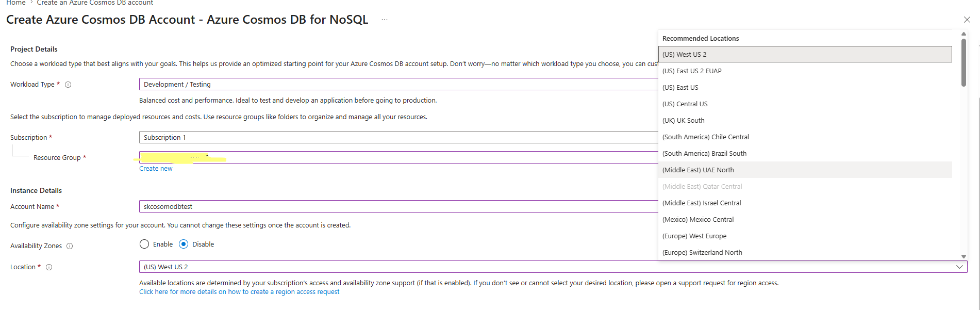Image resolution: width=980 pixels, height=310 pixels.
Task: Select the Disable availability zones radio
Action: point(184,244)
